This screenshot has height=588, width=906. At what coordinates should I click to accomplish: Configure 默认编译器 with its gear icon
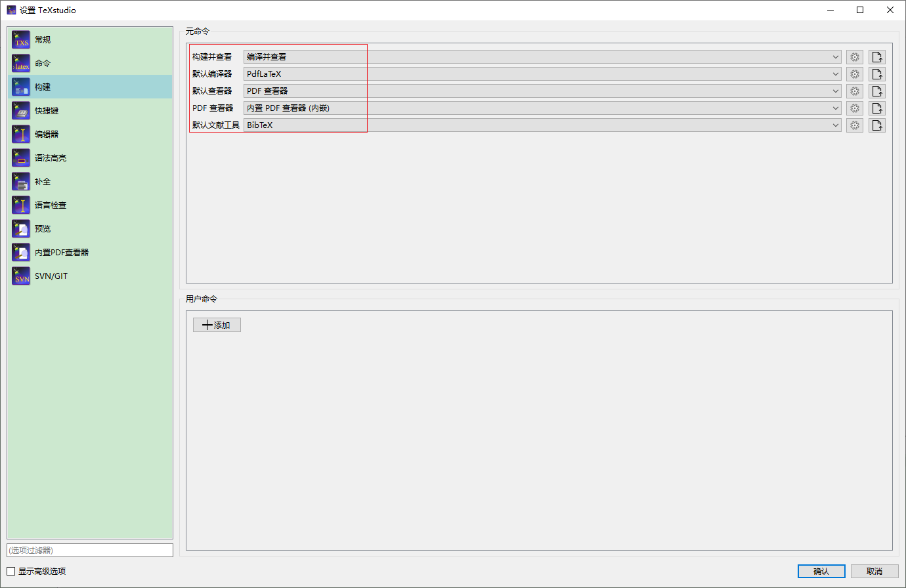click(855, 74)
